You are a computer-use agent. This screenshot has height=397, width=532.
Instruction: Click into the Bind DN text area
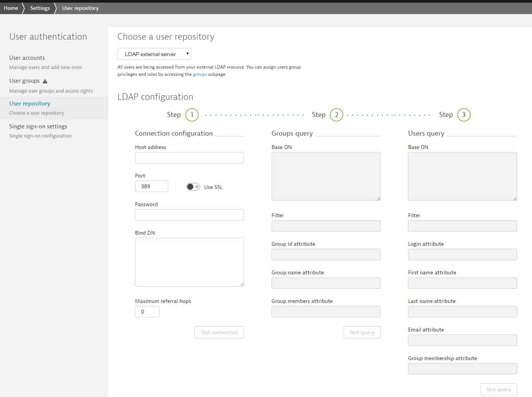tap(190, 262)
